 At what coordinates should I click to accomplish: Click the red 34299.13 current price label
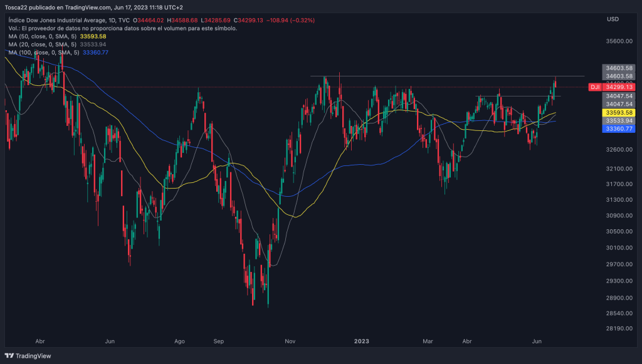pos(618,87)
